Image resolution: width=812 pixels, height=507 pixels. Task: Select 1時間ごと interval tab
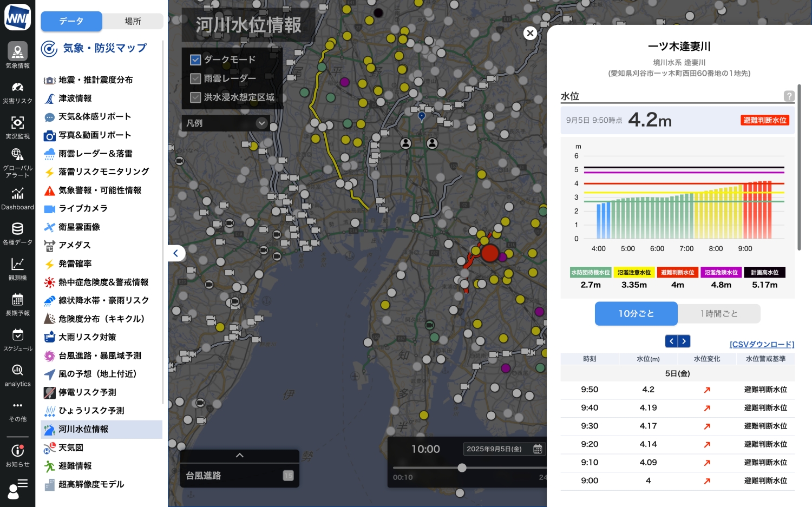[x=718, y=314]
